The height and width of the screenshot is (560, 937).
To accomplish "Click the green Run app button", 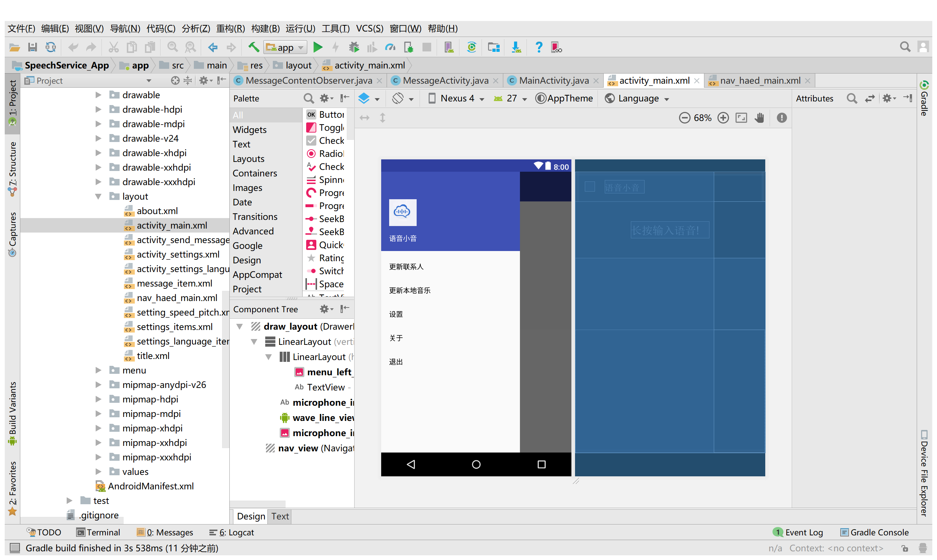I will click(x=318, y=47).
